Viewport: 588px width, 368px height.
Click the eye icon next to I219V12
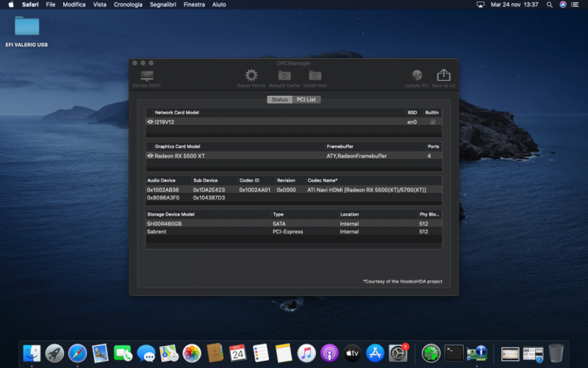[150, 121]
